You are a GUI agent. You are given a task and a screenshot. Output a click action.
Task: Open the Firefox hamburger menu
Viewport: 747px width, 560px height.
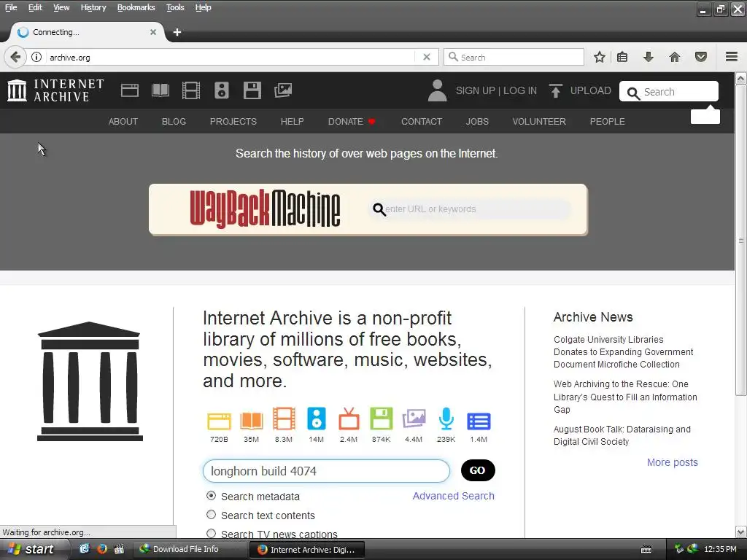pyautogui.click(x=732, y=57)
